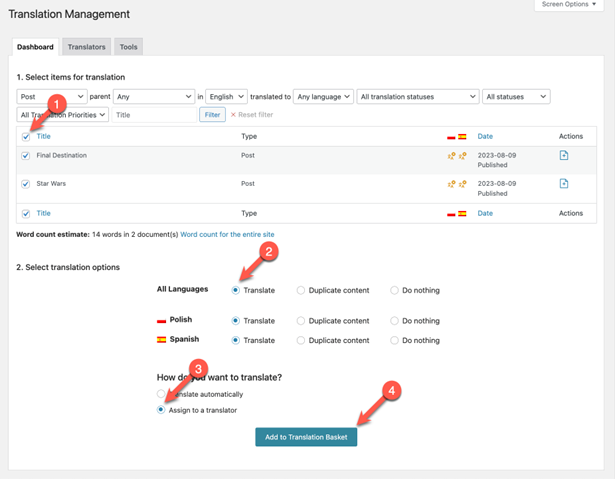Select Duplicate content for Polish

point(300,321)
